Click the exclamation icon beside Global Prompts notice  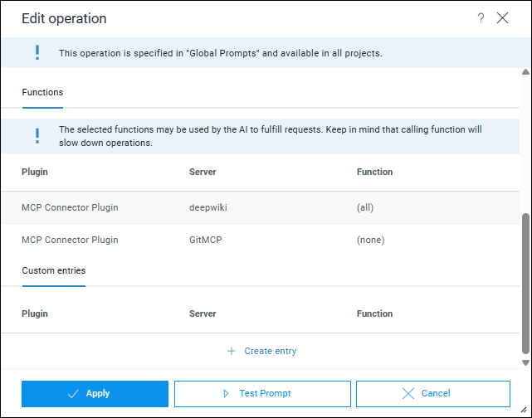click(x=37, y=53)
